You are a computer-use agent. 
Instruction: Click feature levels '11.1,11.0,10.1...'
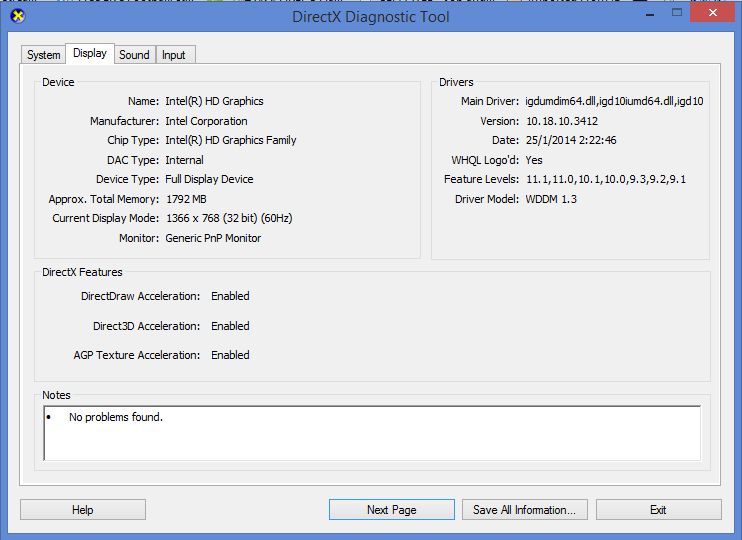tap(606, 179)
